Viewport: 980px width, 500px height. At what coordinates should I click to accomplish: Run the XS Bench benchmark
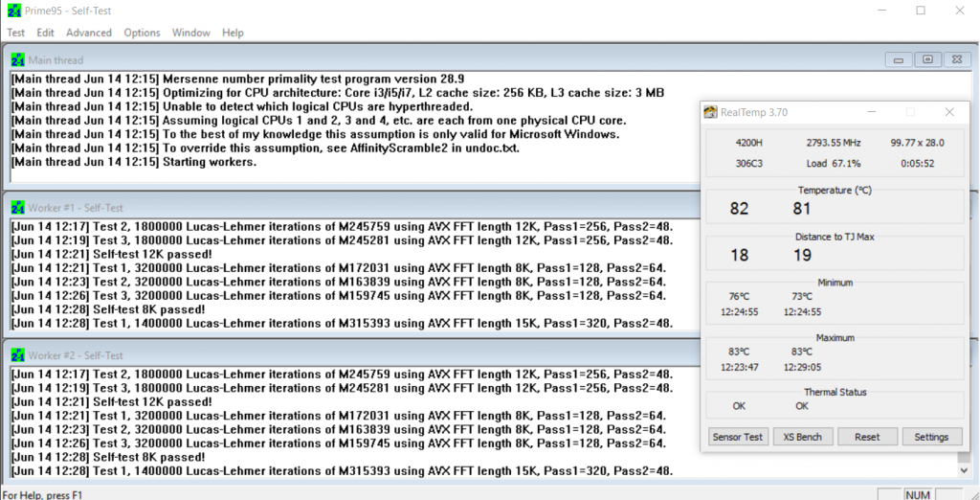click(x=802, y=437)
